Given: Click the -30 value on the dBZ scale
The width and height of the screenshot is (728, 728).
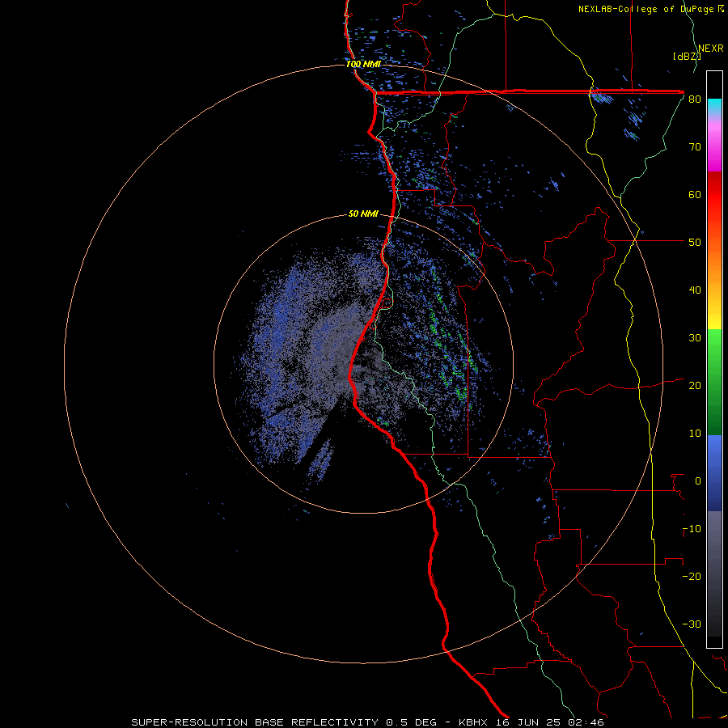Looking at the screenshot, I should click(692, 624).
